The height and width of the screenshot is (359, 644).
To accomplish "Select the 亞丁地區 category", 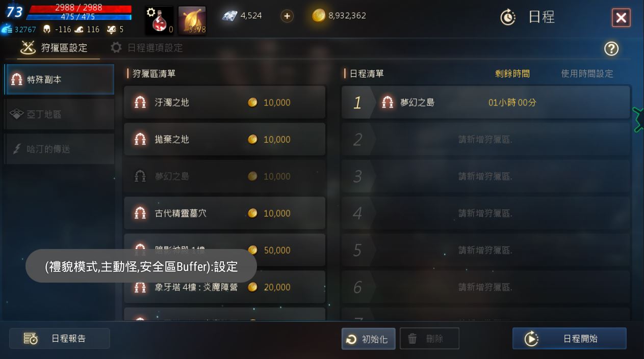I will coord(60,114).
